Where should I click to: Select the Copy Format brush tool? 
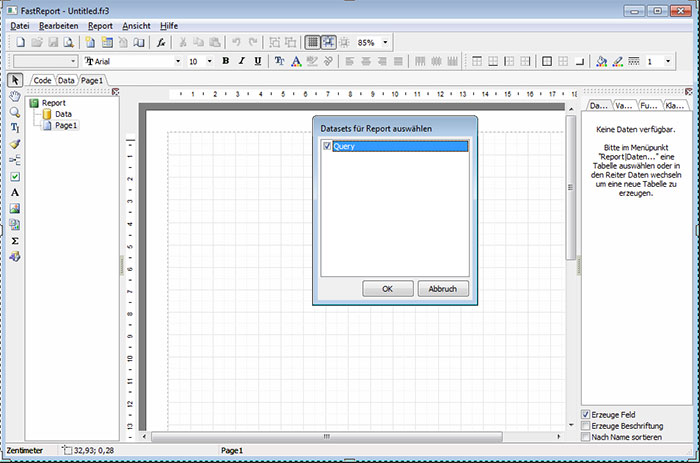(15, 144)
